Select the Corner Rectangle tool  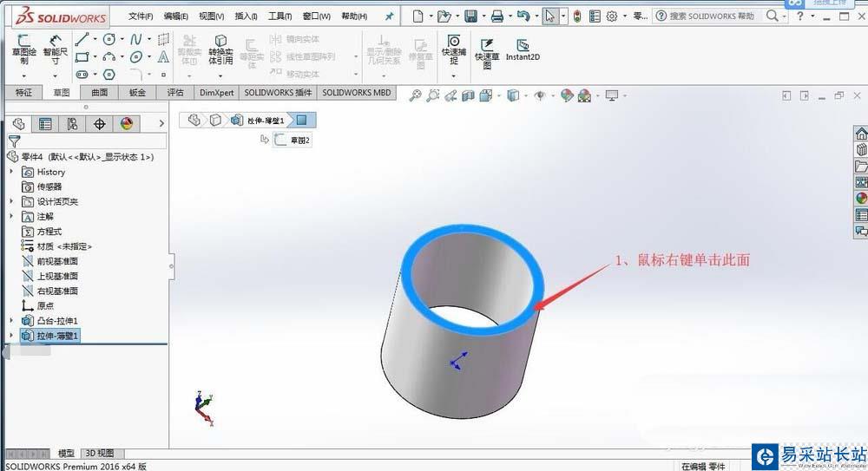coord(82,56)
